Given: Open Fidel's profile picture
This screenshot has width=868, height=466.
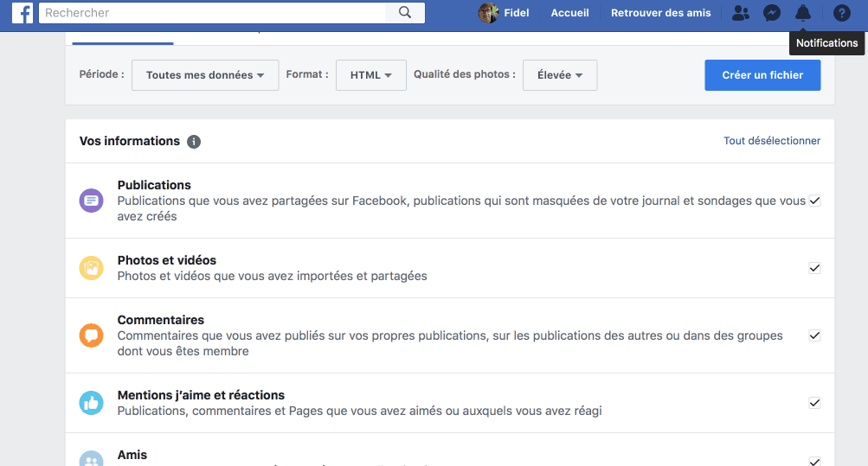Looking at the screenshot, I should tap(488, 13).
